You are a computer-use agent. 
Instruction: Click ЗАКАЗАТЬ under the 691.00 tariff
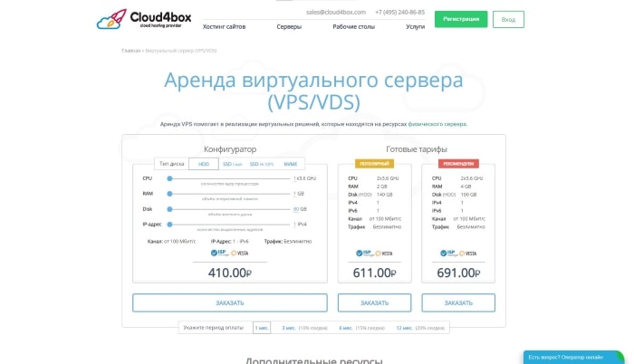(458, 303)
